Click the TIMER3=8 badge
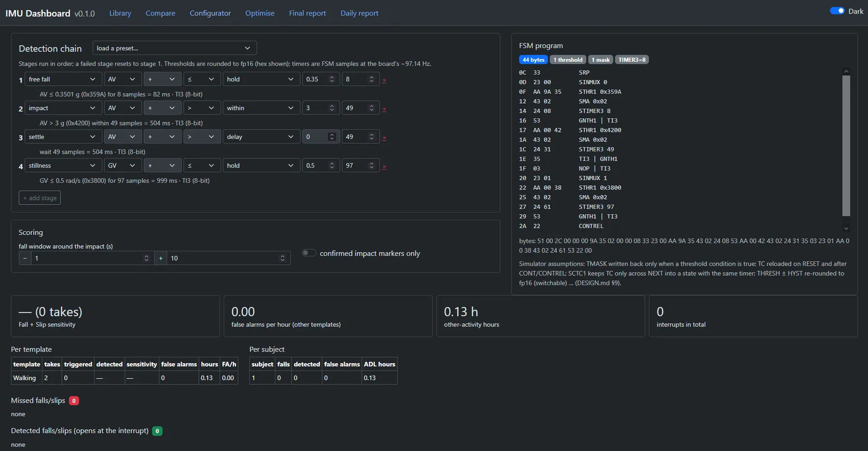This screenshot has height=451, width=868. [x=632, y=60]
